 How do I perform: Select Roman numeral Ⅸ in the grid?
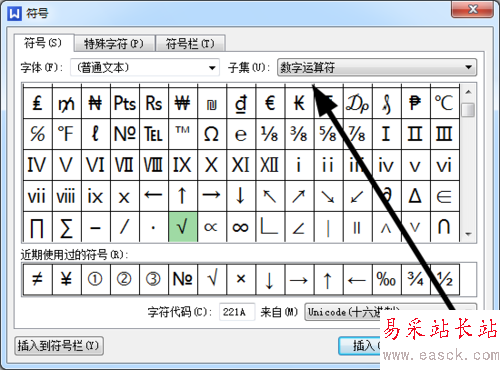[183, 165]
